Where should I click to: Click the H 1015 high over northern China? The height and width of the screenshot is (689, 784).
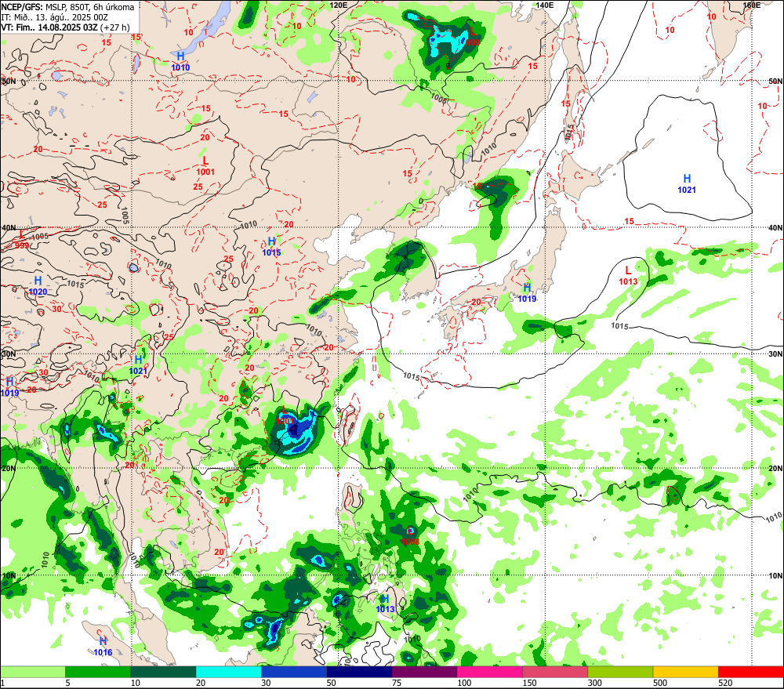(271, 247)
